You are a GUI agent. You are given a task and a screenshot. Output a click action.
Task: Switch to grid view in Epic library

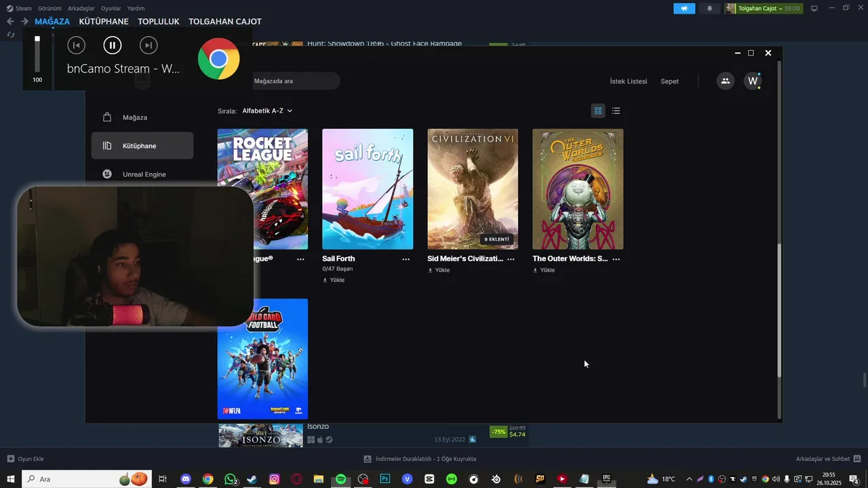598,110
